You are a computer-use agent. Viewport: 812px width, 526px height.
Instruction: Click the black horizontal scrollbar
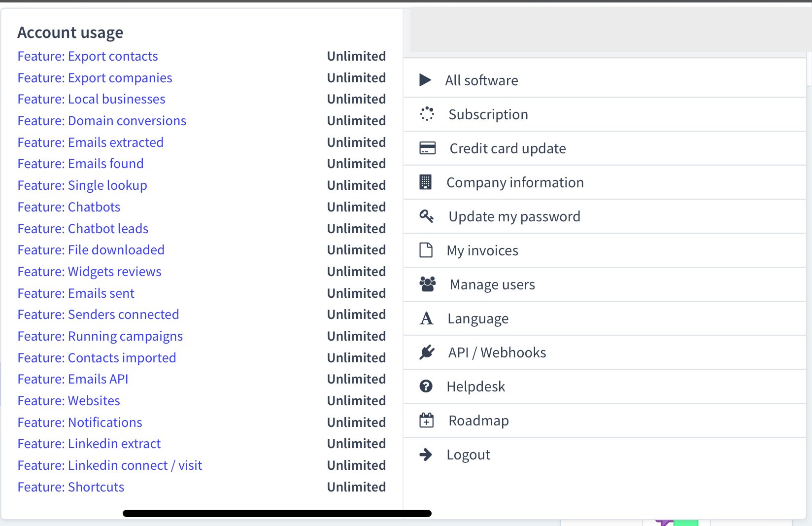pos(277,513)
